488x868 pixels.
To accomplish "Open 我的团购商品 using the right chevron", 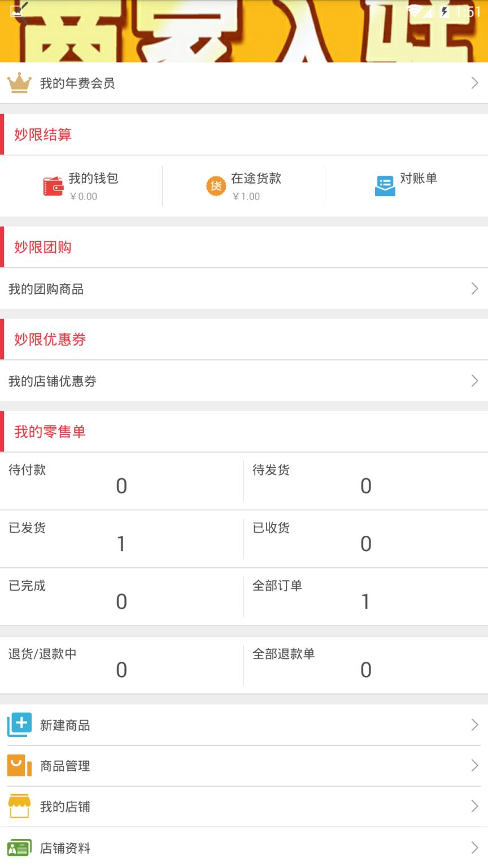I will (x=475, y=289).
